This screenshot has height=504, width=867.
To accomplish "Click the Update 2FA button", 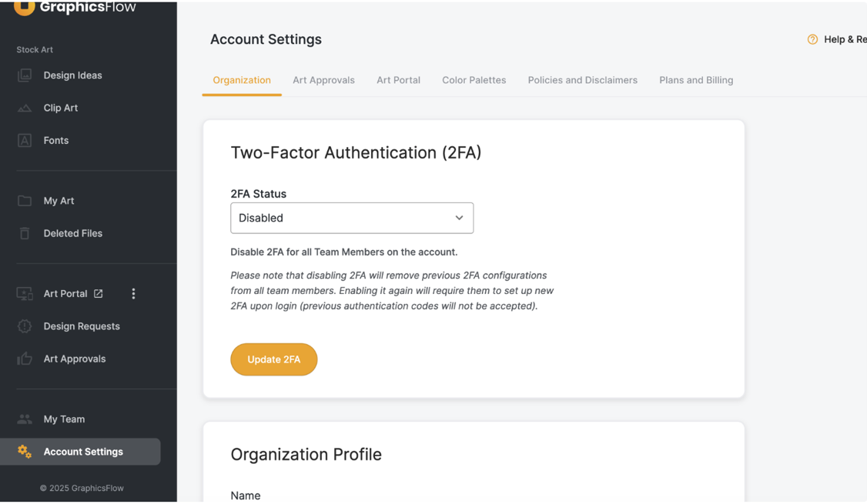I will click(x=273, y=359).
